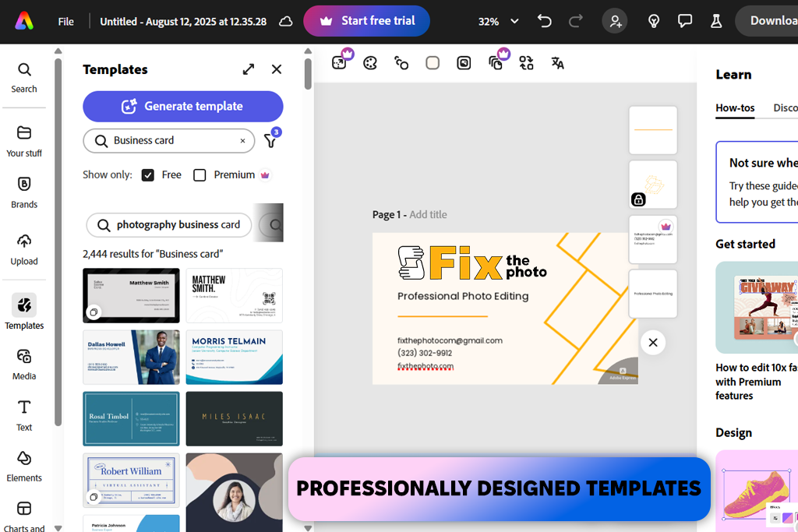This screenshot has width=798, height=532.
Task: Close the layer stack with the X
Action: tap(653, 342)
